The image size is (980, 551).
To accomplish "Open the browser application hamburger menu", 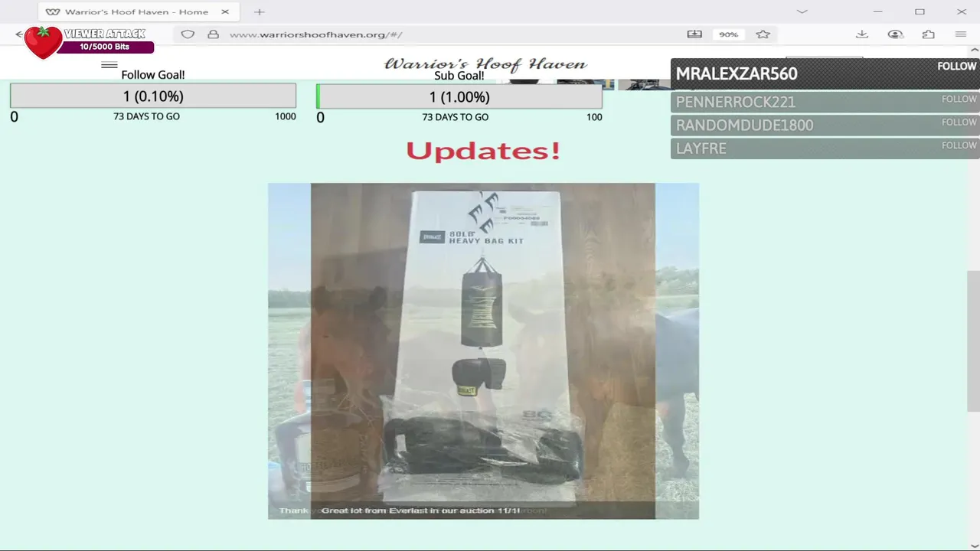I will point(961,34).
